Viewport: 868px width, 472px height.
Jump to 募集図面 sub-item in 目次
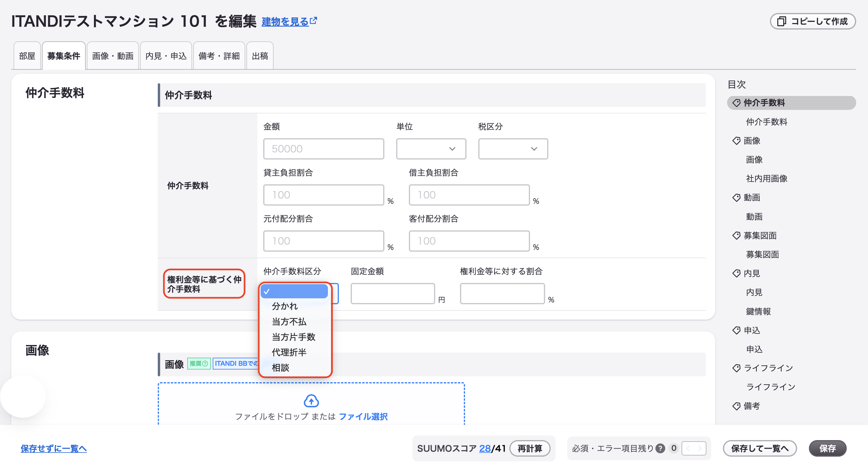pos(762,254)
